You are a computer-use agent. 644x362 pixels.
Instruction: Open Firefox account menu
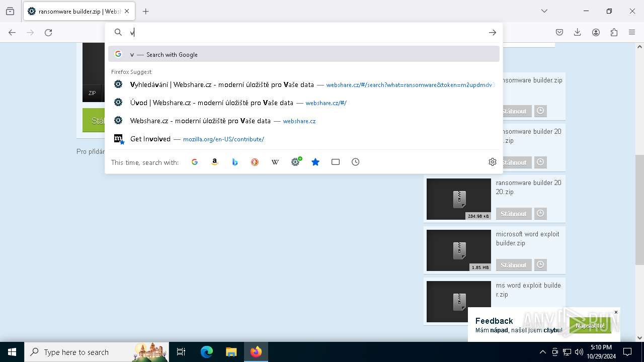(596, 32)
